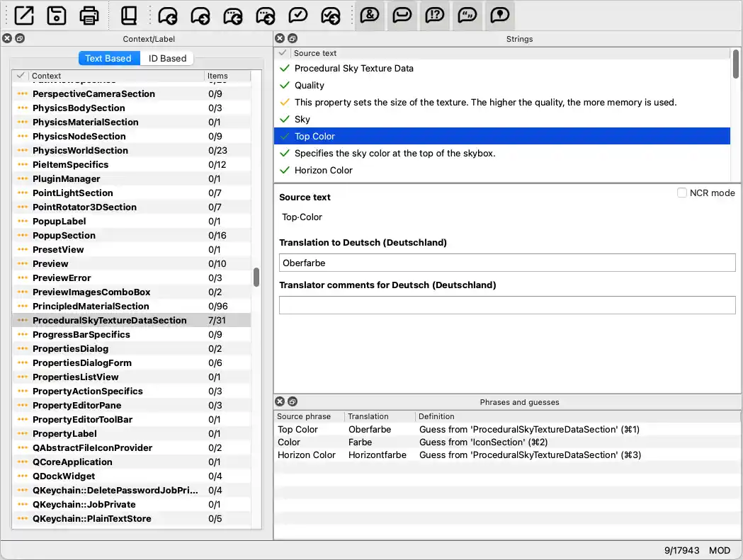Click the Print toolbar icon
This screenshot has width=743, height=560.
point(89,15)
